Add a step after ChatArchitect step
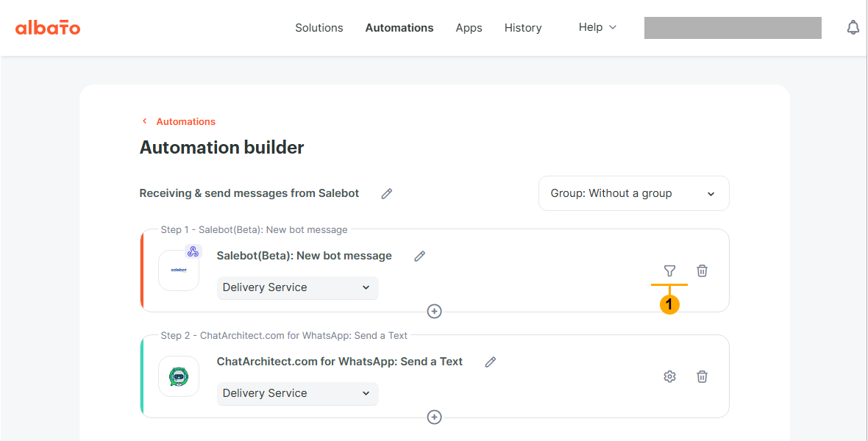The image size is (868, 441). 435,417
